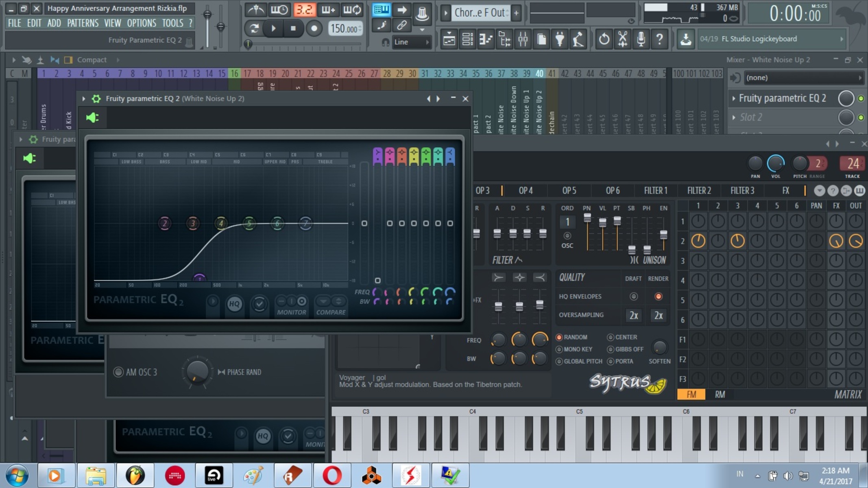Open the playlist view icon

pos(449,39)
